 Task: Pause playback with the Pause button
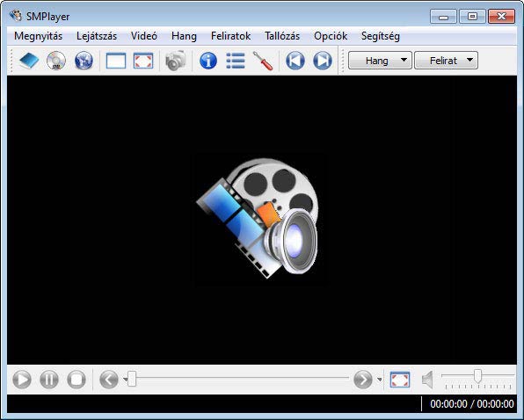click(49, 380)
